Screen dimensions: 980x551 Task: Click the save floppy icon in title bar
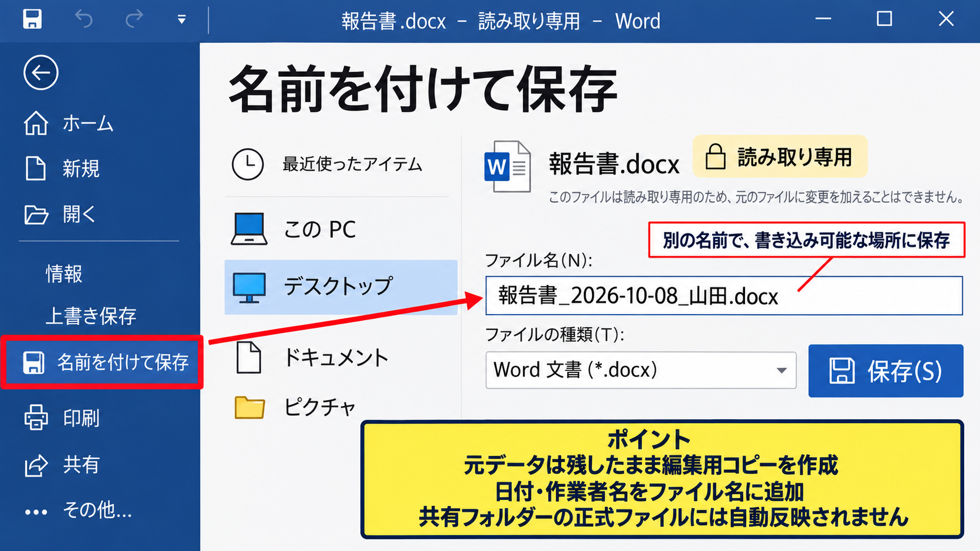tap(32, 19)
